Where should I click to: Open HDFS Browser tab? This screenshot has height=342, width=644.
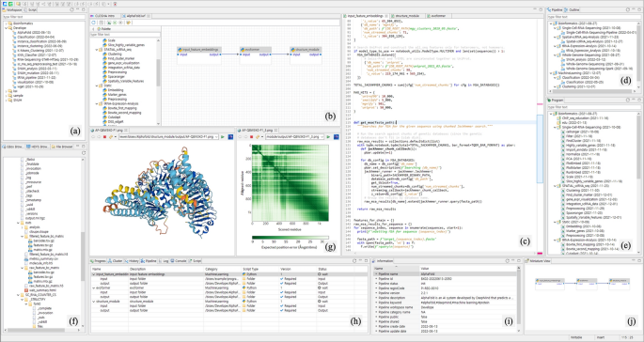click(38, 147)
